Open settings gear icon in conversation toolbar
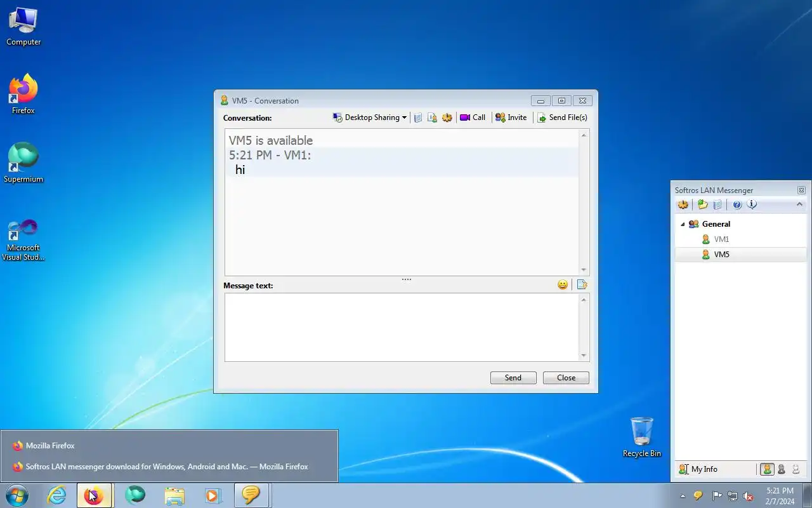Image resolution: width=812 pixels, height=508 pixels. pos(447,117)
